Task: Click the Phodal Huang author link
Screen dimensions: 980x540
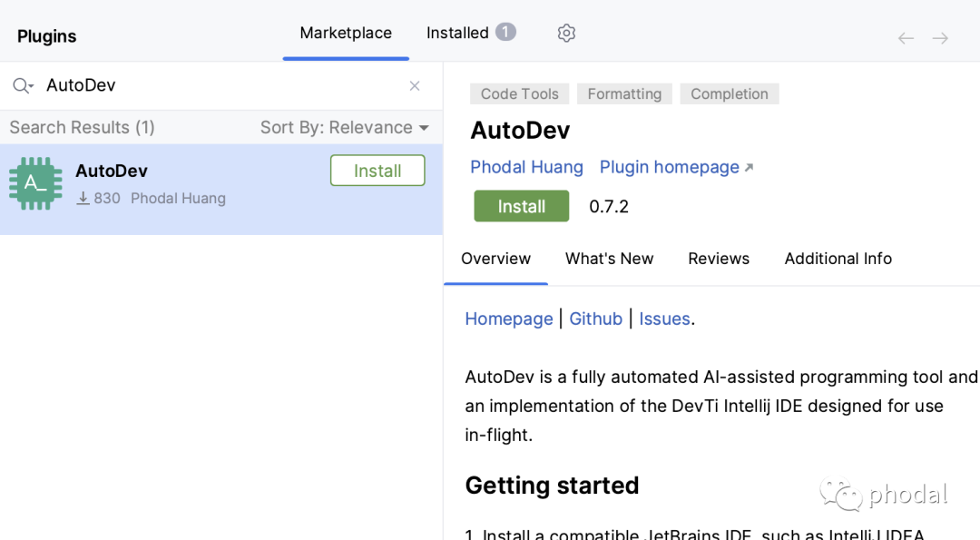Action: pyautogui.click(x=526, y=167)
